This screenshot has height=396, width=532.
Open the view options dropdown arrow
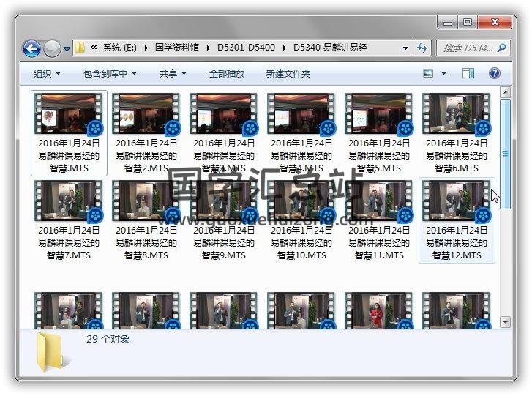pyautogui.click(x=444, y=73)
